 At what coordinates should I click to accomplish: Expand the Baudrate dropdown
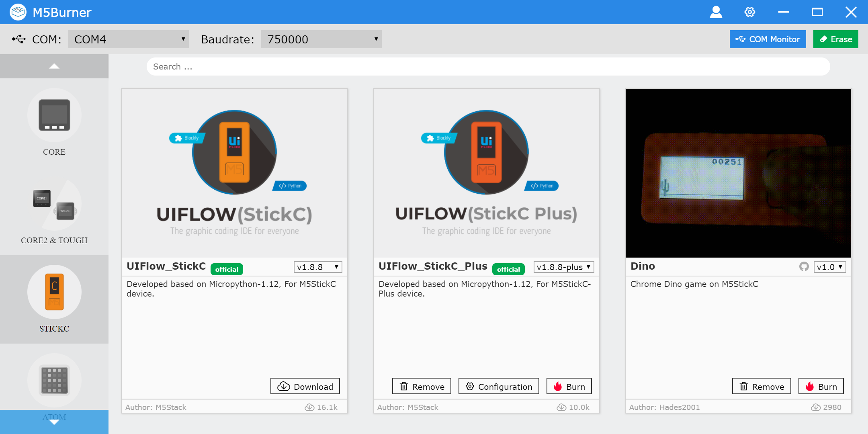click(x=321, y=39)
